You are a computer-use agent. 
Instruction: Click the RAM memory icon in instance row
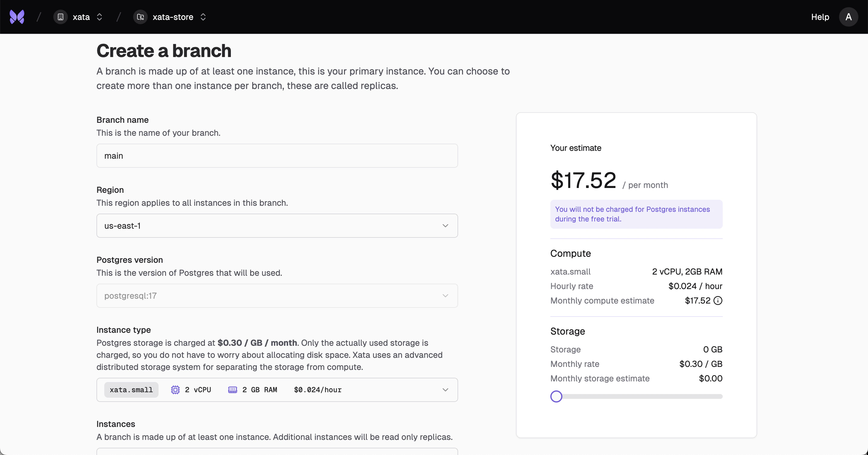click(x=233, y=390)
